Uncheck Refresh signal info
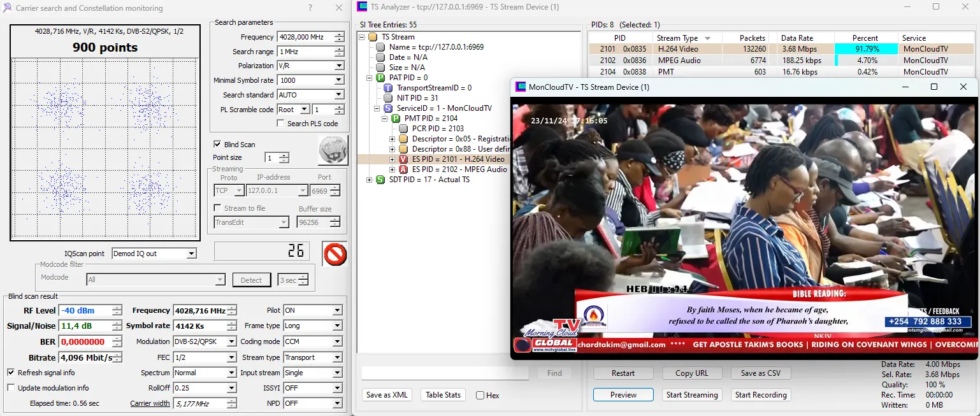 point(11,373)
